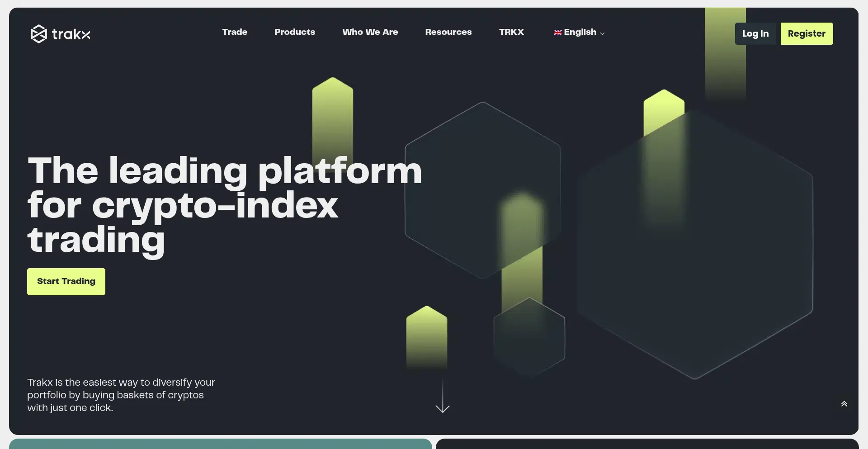Click the British flag icon beside English
Image resolution: width=868 pixels, height=449 pixels.
[557, 33]
